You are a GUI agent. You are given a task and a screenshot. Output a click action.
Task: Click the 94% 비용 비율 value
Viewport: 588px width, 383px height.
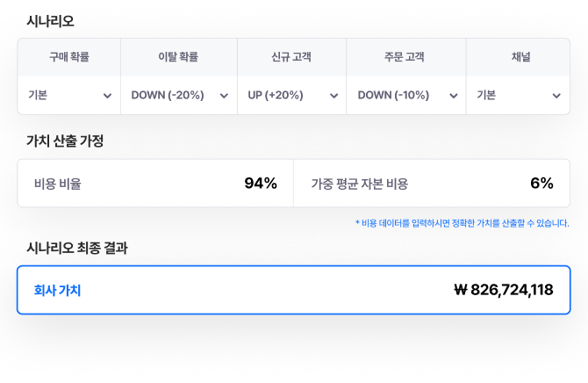point(261,184)
